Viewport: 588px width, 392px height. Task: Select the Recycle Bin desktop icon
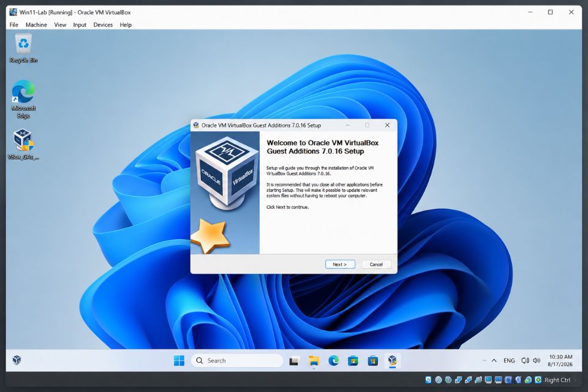[23, 48]
